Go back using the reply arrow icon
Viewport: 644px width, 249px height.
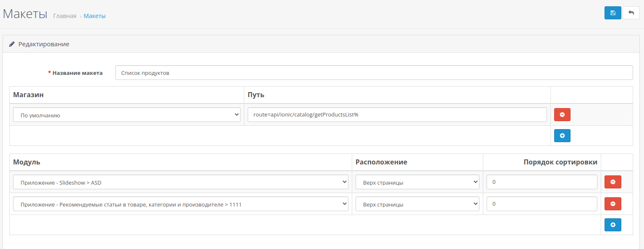coord(631,13)
